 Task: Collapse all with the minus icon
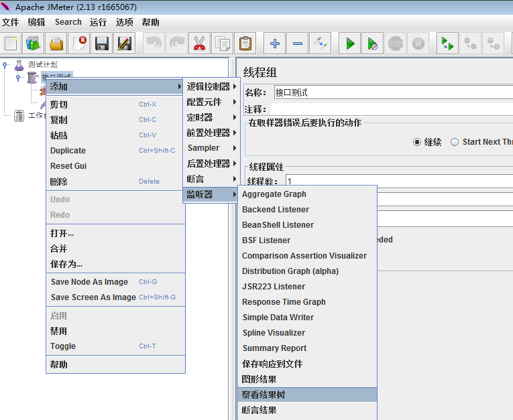[297, 43]
